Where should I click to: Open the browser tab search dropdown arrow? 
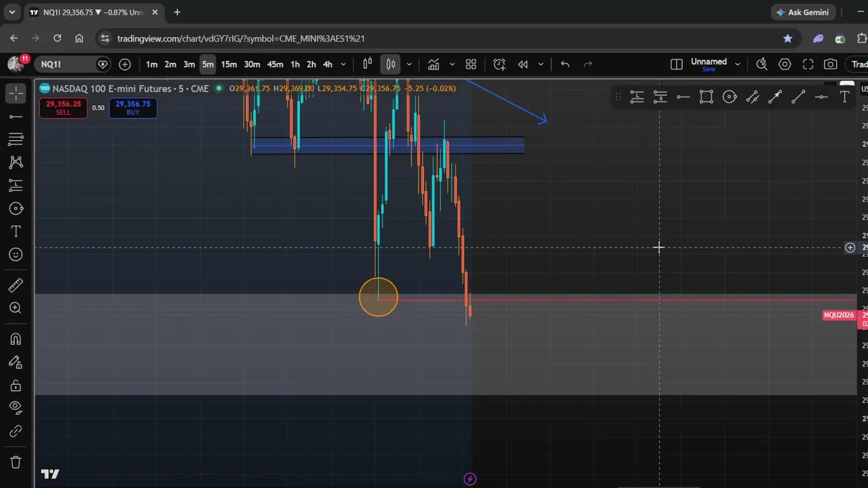pos(12,12)
